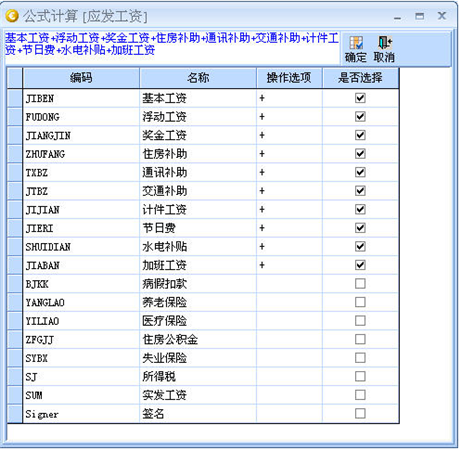
Task: Click the 确定 confirm icon
Action: click(356, 44)
